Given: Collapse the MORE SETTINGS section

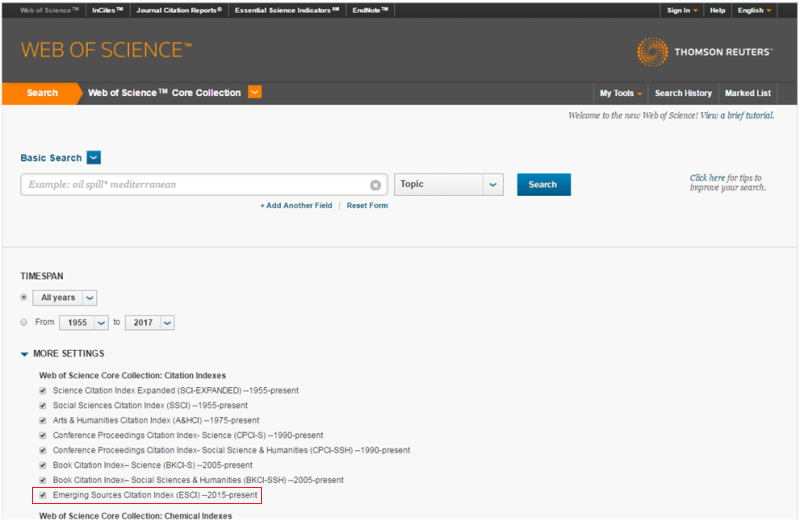Looking at the screenshot, I should 24,354.
